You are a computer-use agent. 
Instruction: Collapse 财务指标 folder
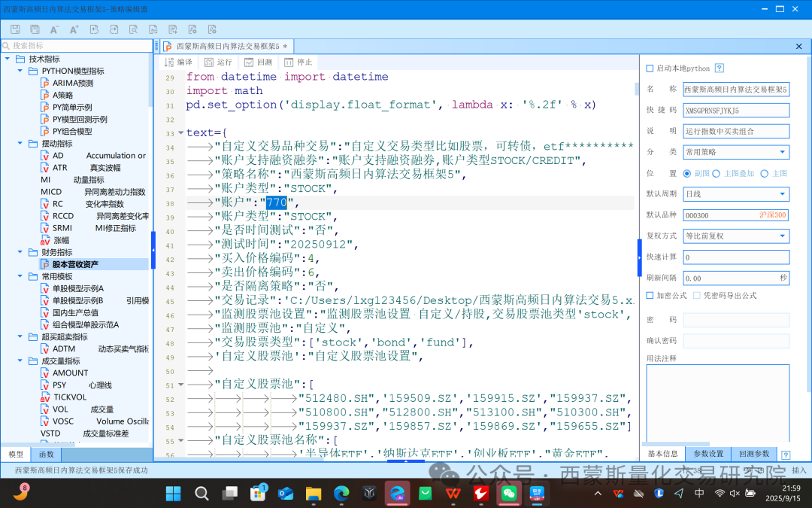tap(20, 252)
